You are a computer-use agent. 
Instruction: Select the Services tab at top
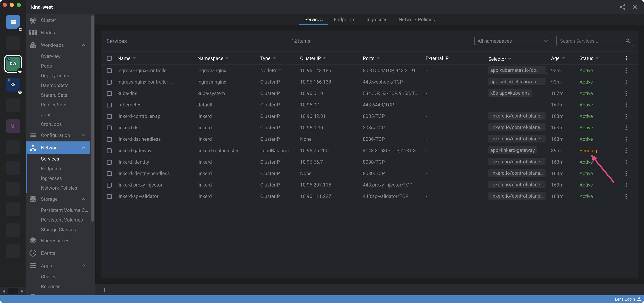coord(313,19)
